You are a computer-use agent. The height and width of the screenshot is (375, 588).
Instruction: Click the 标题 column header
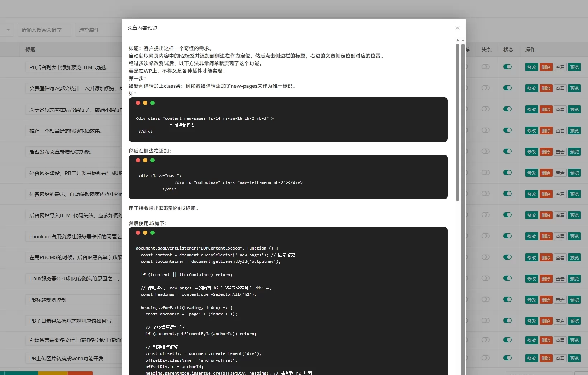pos(30,49)
